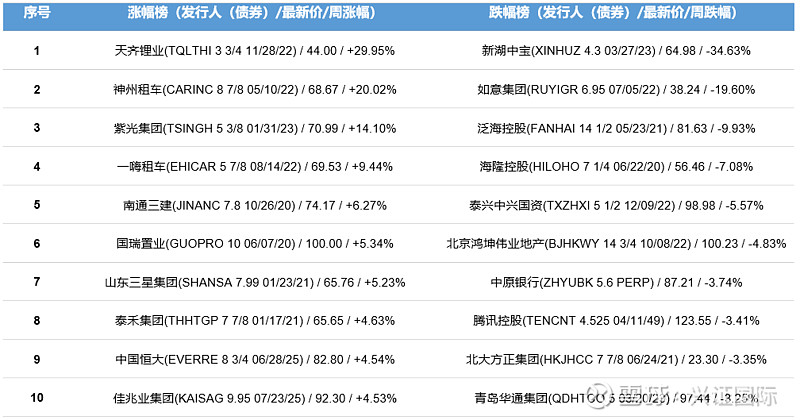800x420 pixels.
Task: Click the 中国恒大 EVERRE bond entry
Action: 255,360
